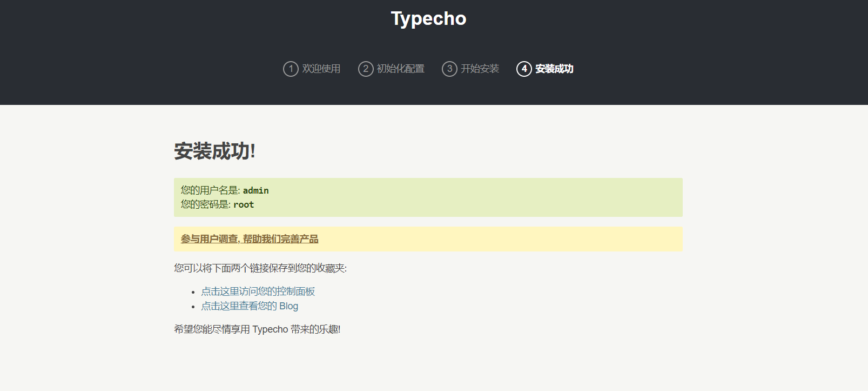Screen dimensions: 868x391
Task: Select the active 安装成功 step label
Action: [x=554, y=69]
